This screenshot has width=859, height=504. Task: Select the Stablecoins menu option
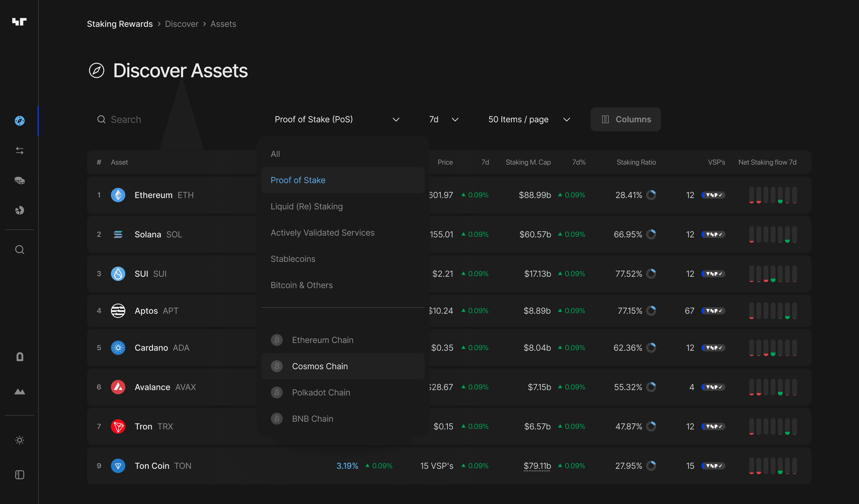pos(293,259)
